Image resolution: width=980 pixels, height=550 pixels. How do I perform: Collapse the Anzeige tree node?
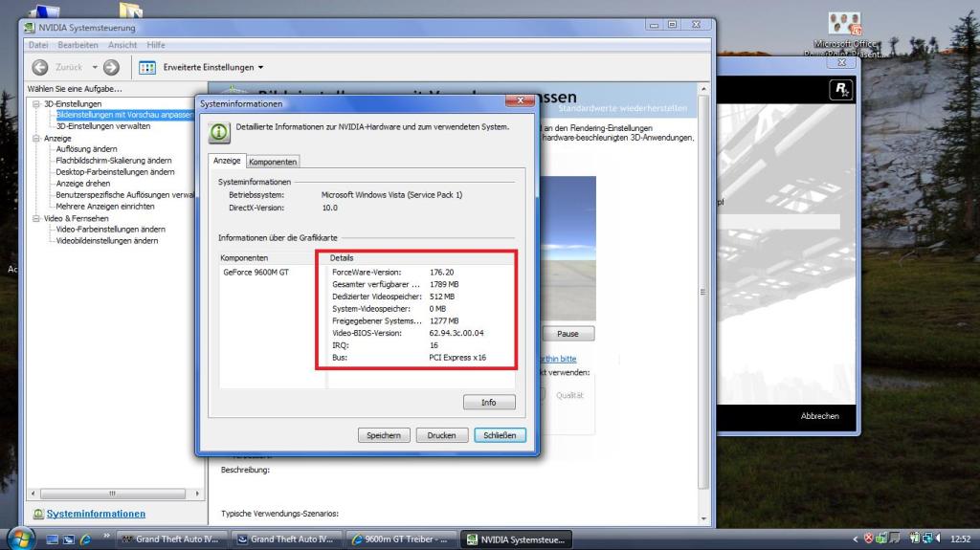(x=36, y=138)
